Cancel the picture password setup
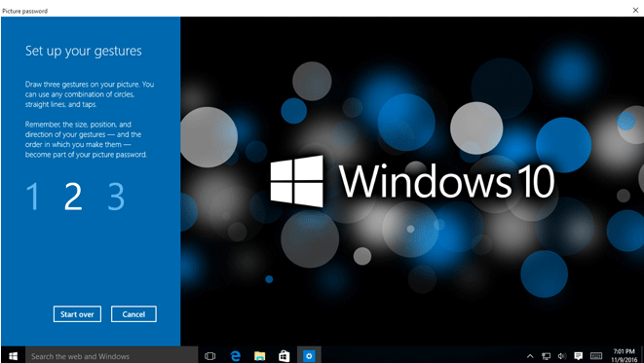This screenshot has height=363, width=644. [133, 314]
